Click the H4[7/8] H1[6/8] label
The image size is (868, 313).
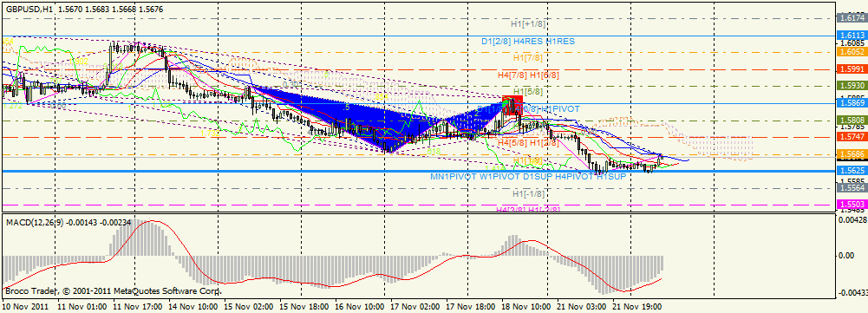(x=528, y=75)
